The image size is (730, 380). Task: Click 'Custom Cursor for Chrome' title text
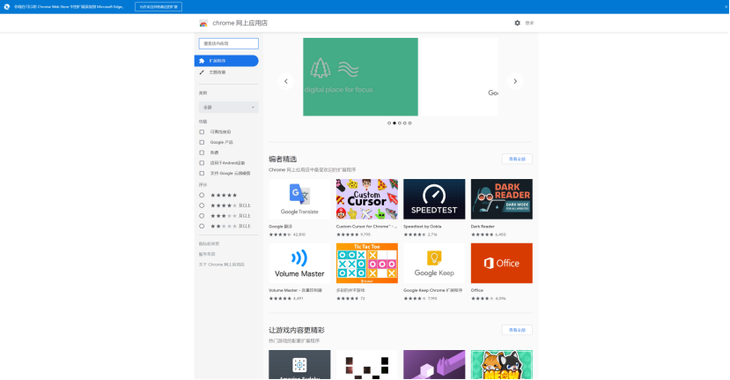click(x=366, y=227)
